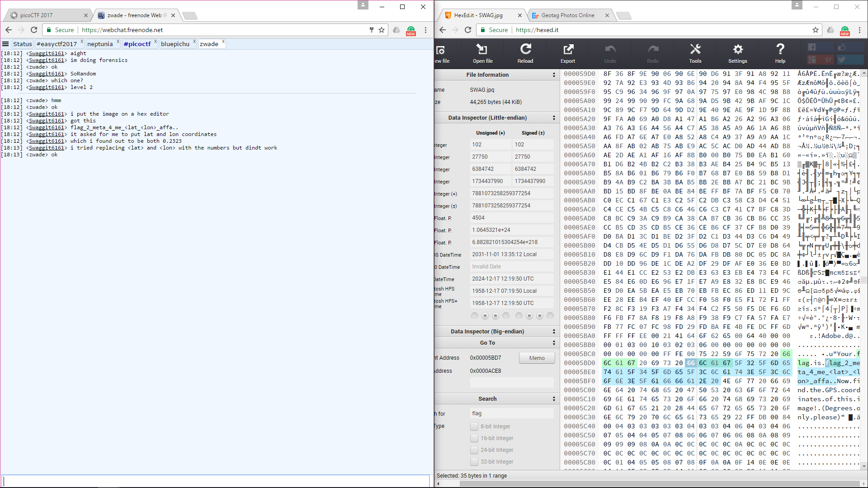Select the leftmost radio button below HFS+ time

[x=474, y=316]
